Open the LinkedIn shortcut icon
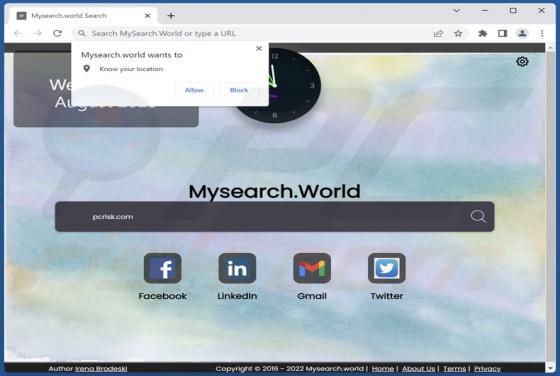Screen dimensions: 560x376 click(x=237, y=268)
